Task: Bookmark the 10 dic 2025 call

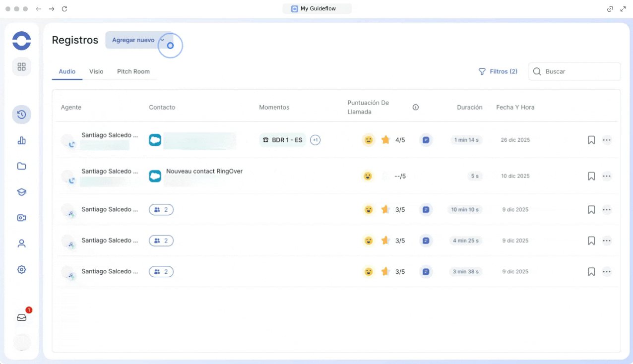Action: pos(591,176)
